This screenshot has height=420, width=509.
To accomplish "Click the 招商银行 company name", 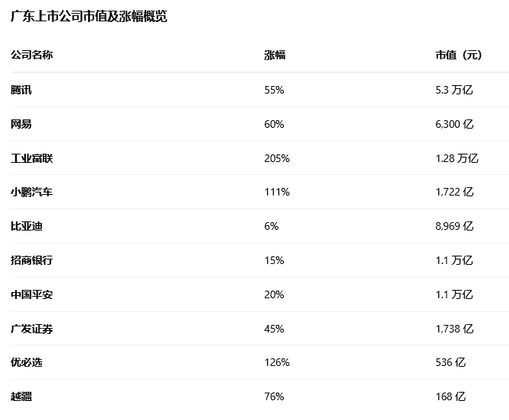I will tap(32, 260).
